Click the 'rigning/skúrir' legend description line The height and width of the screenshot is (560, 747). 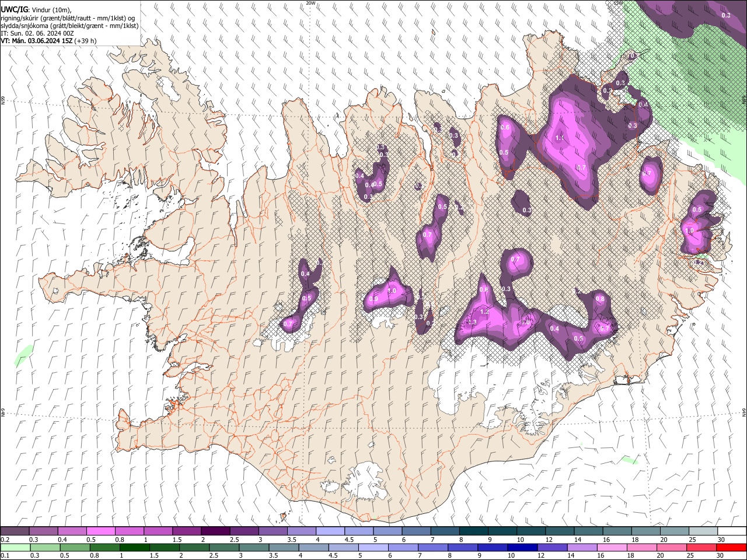[68, 17]
